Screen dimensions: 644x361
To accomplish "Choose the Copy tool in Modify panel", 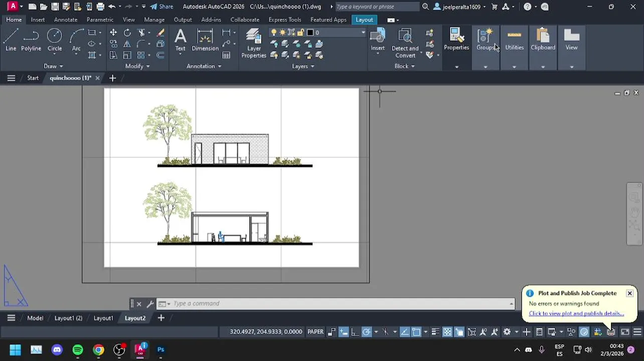I will tap(113, 44).
